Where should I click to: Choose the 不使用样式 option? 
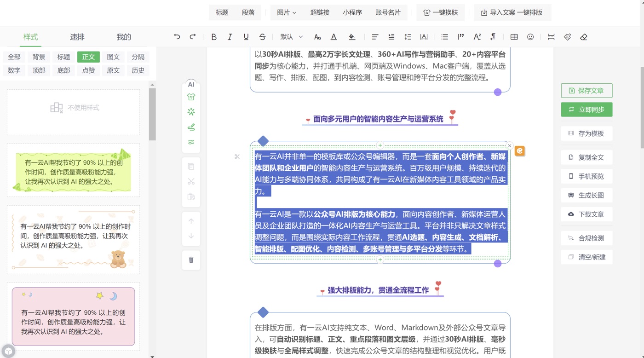click(74, 112)
